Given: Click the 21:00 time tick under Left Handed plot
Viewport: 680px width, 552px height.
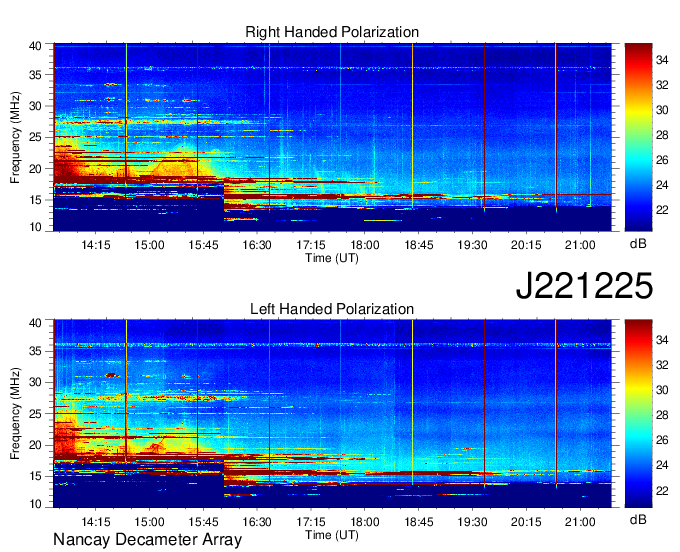Looking at the screenshot, I should point(580,522).
